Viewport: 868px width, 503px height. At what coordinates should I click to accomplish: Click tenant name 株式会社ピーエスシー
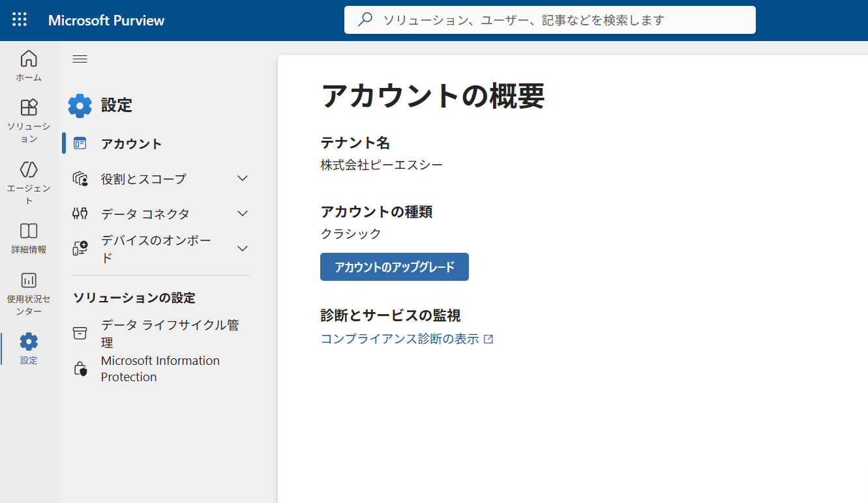coord(382,165)
